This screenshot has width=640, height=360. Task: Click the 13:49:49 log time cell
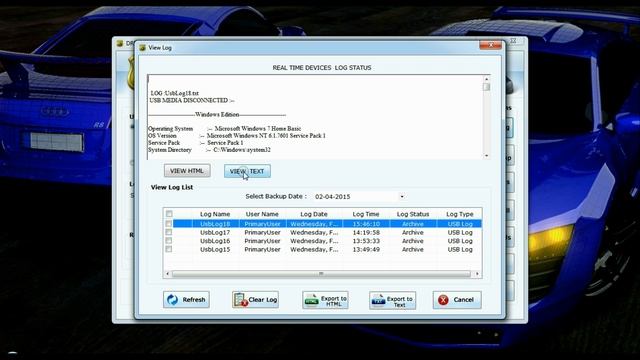point(366,249)
